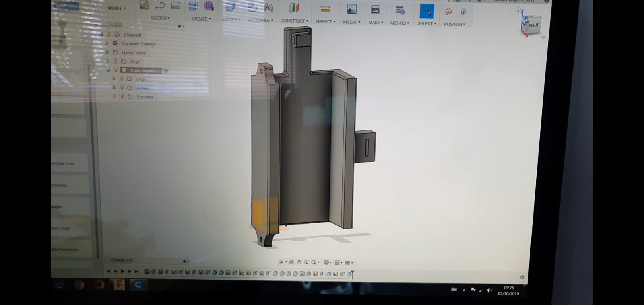644x305 pixels.
Task: Collapse the Component1:1 node
Action: (108, 70)
